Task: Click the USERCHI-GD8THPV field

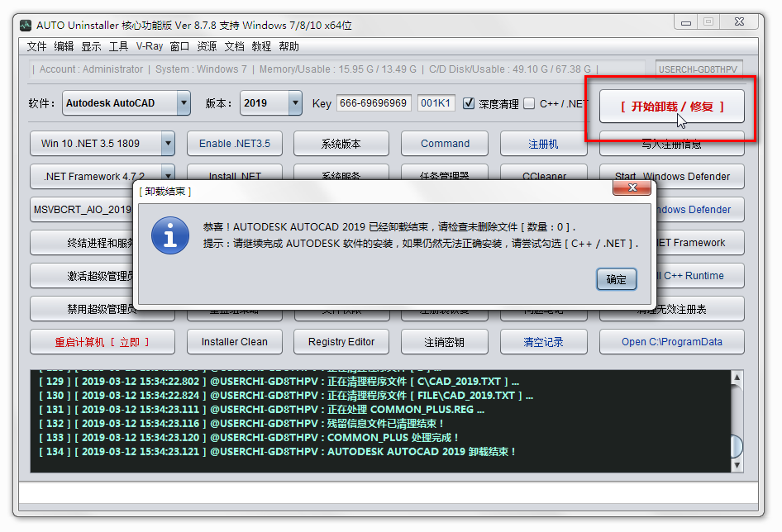Action: pos(699,69)
